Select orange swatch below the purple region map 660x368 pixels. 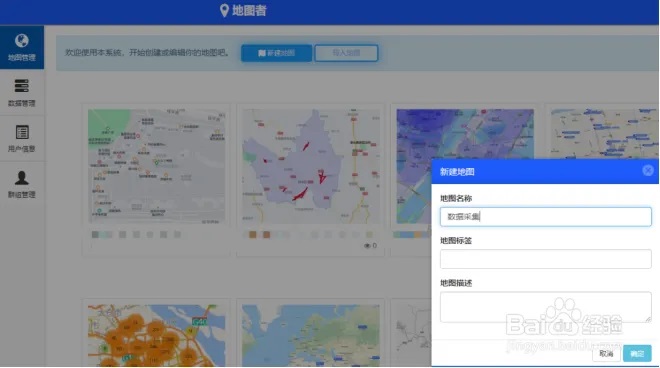(x=253, y=235)
